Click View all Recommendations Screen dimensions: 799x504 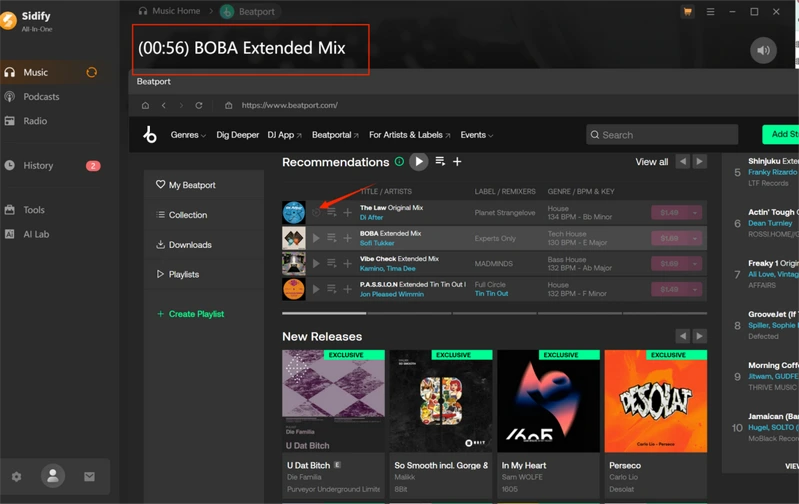point(651,162)
